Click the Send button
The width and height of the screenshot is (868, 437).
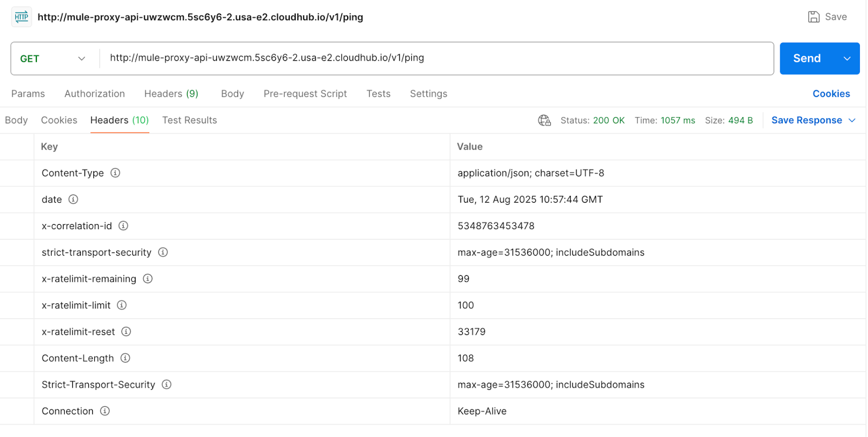pyautogui.click(x=807, y=58)
